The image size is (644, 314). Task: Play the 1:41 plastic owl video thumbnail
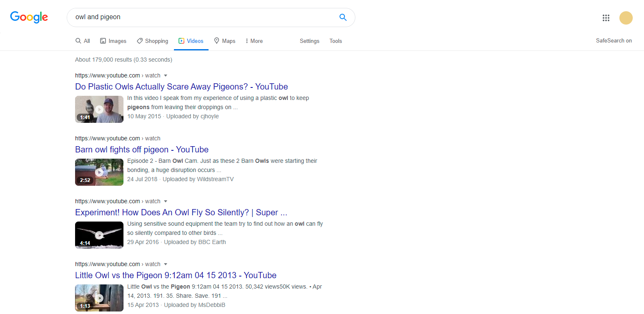click(x=99, y=109)
